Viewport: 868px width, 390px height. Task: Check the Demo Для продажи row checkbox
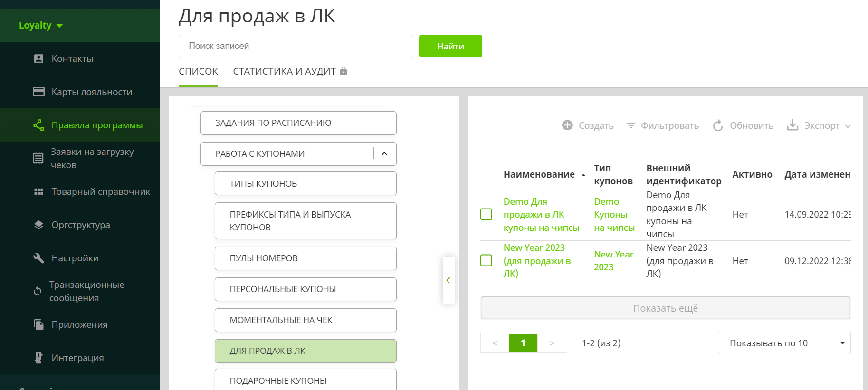486,214
